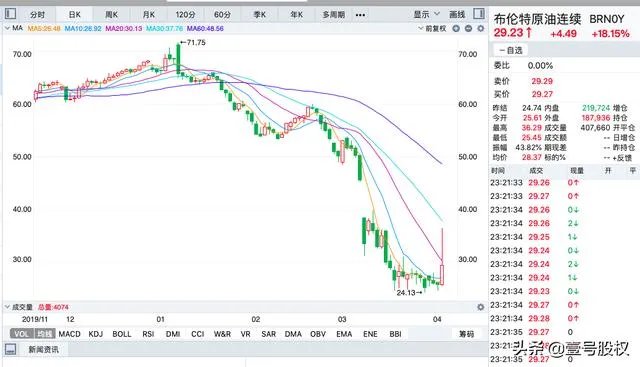This screenshot has width=640, height=367.
Task: Open the 新闻资讯 news tab
Action: pyautogui.click(x=43, y=349)
